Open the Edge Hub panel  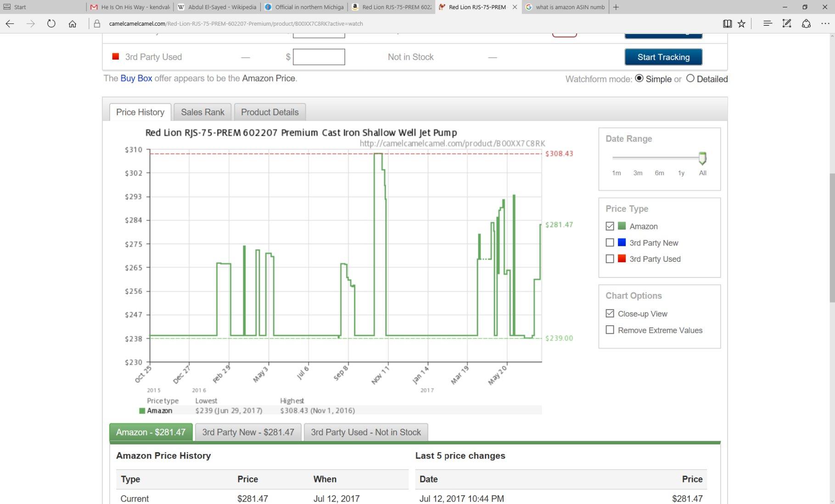tap(768, 24)
